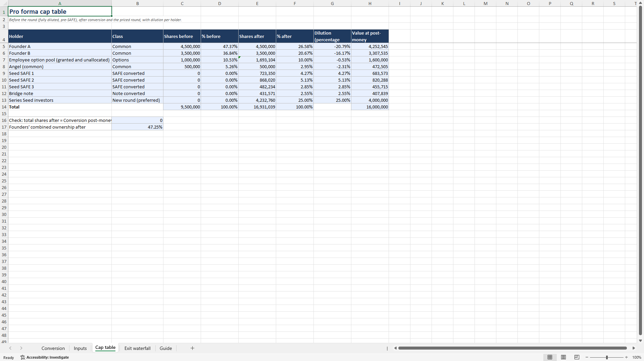The image size is (644, 361).
Task: Switch to Normal view icon
Action: [x=550, y=357]
